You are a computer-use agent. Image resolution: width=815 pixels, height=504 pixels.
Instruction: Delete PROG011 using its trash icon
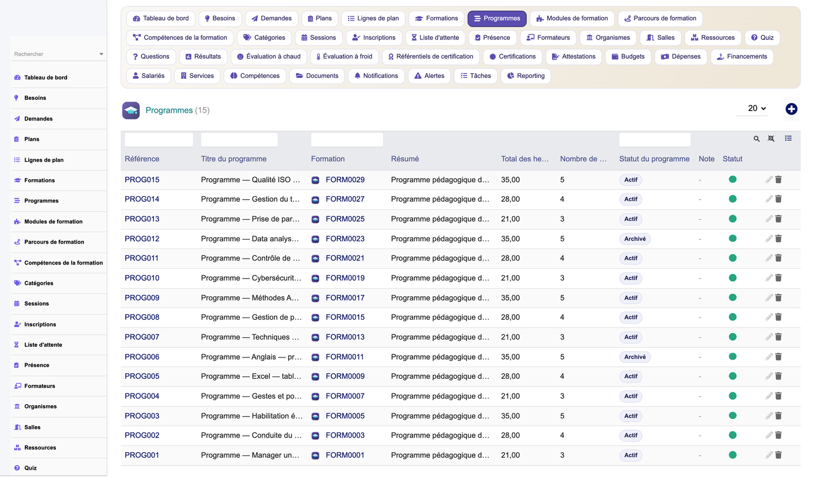(x=778, y=258)
